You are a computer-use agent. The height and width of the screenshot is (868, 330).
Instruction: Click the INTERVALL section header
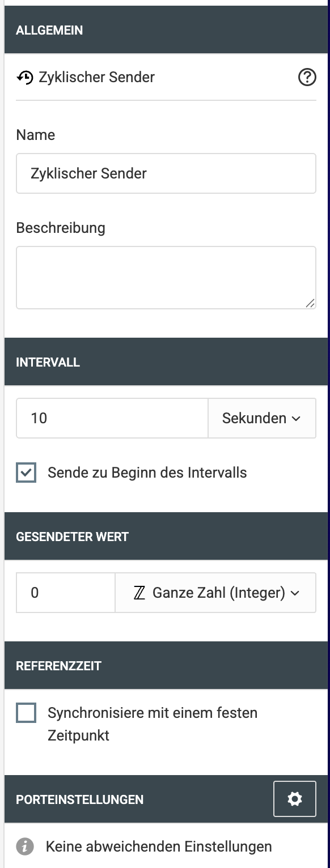click(166, 362)
